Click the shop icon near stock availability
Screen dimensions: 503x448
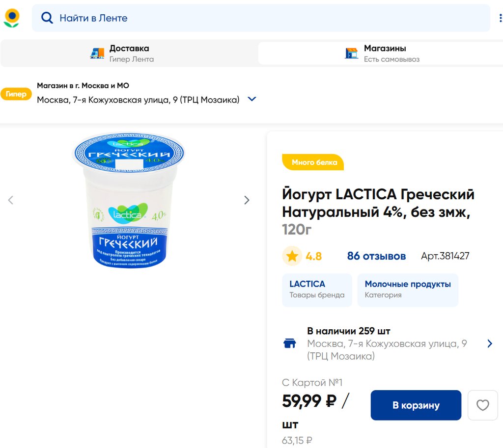(x=290, y=343)
